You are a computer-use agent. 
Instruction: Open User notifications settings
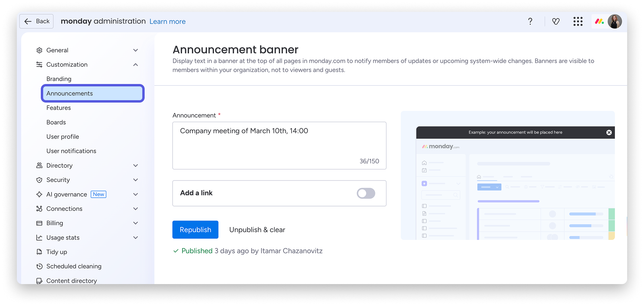pyautogui.click(x=71, y=151)
